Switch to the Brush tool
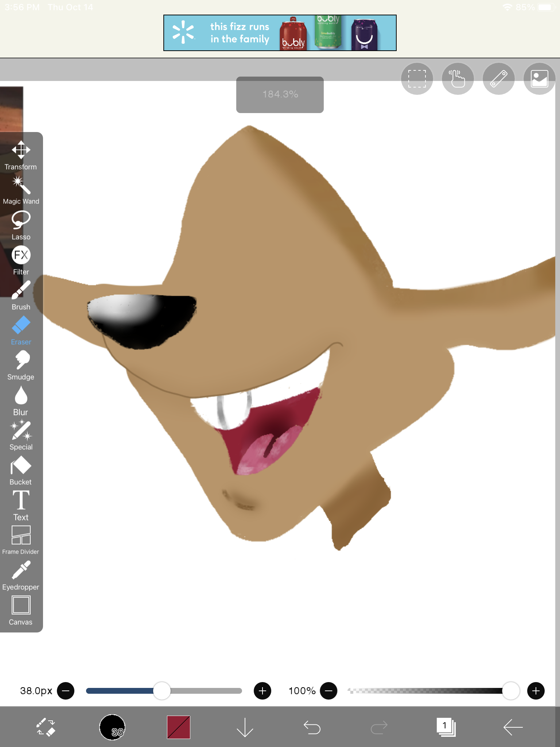The width and height of the screenshot is (560, 747). [x=21, y=295]
